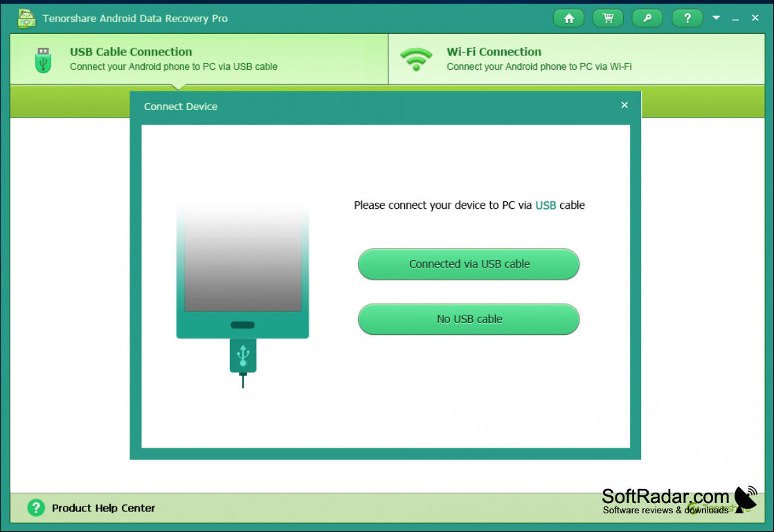
Task: Click the key register icon
Action: (x=647, y=18)
